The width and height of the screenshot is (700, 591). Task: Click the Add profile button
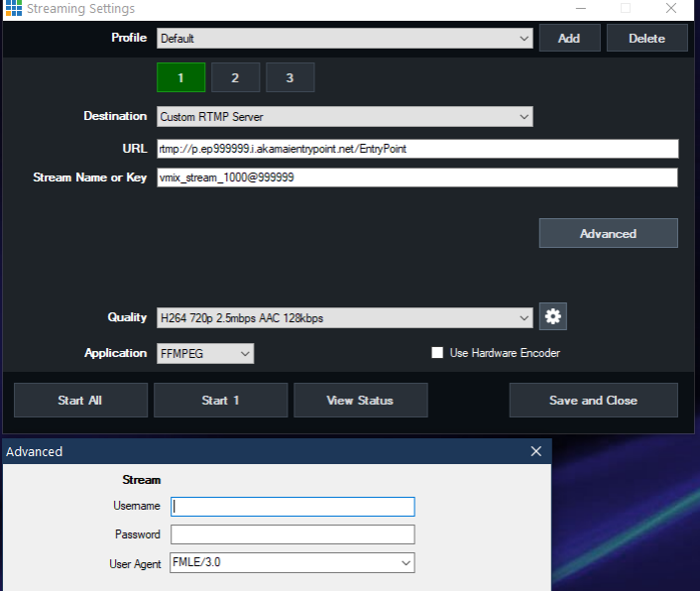569,39
